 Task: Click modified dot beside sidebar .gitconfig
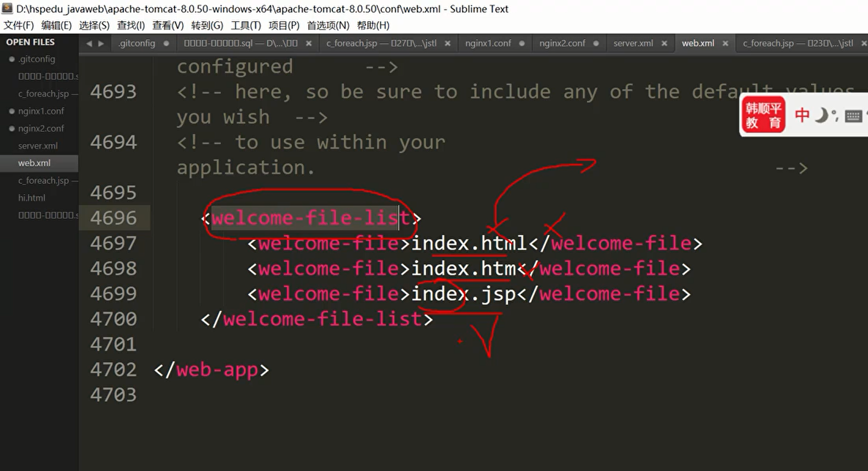(x=12, y=59)
